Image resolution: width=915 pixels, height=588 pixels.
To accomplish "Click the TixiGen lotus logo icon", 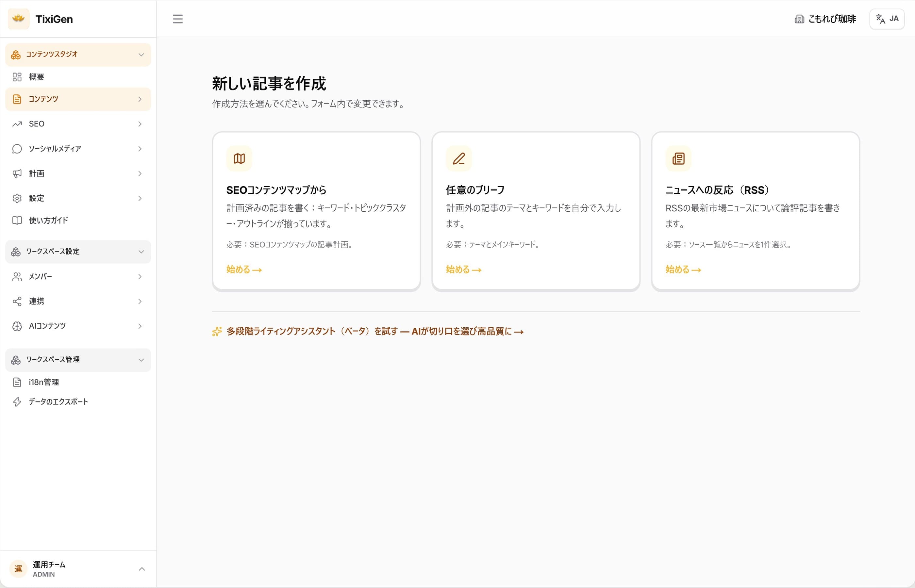I will click(x=18, y=19).
